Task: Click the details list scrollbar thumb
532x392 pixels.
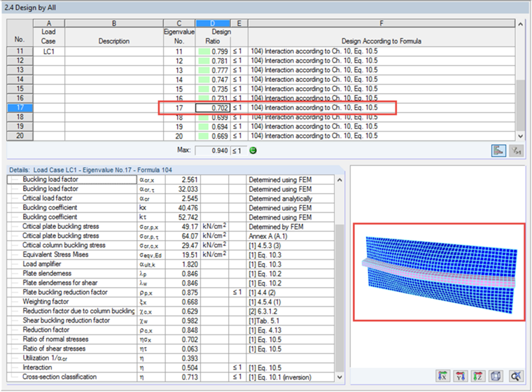Action: tap(339, 298)
